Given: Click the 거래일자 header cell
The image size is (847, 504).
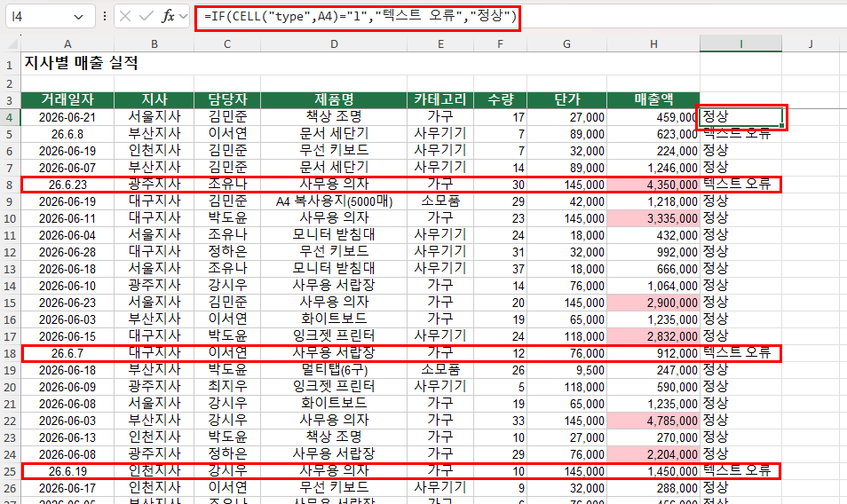Looking at the screenshot, I should click(x=67, y=100).
